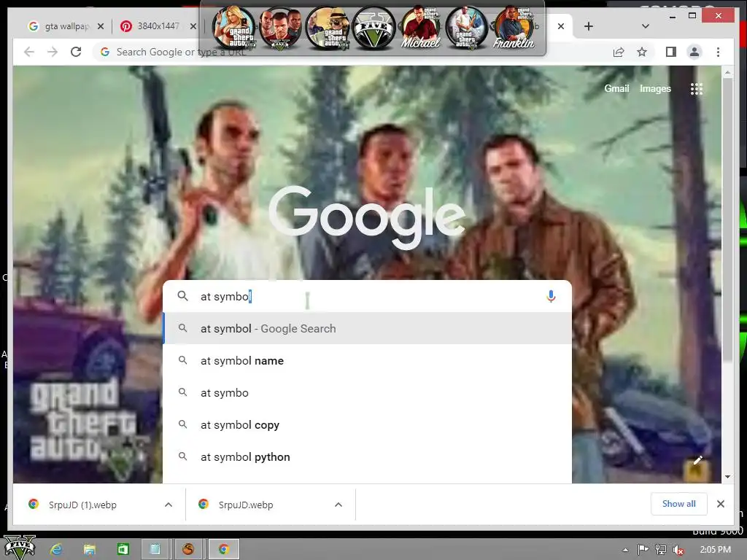Open the Chrome side panel icon

coord(671,52)
